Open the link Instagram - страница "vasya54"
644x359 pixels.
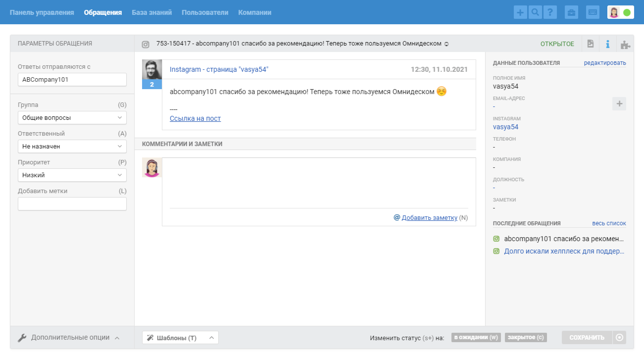(219, 69)
